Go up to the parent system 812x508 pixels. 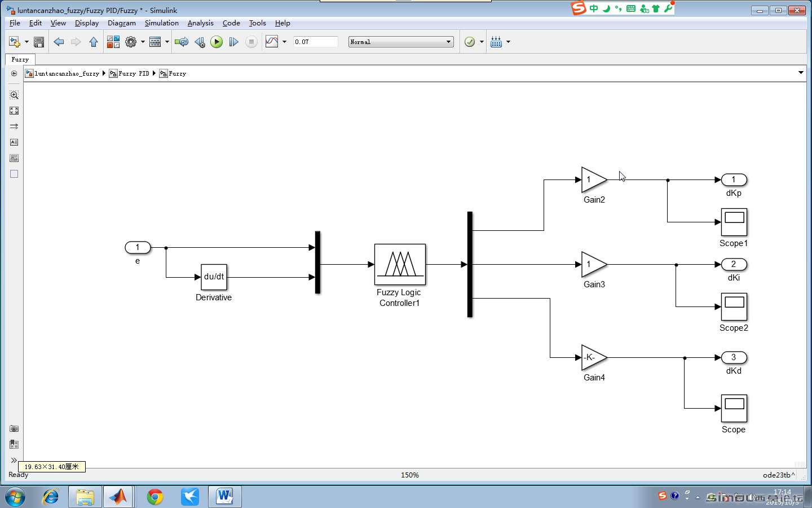click(x=94, y=42)
